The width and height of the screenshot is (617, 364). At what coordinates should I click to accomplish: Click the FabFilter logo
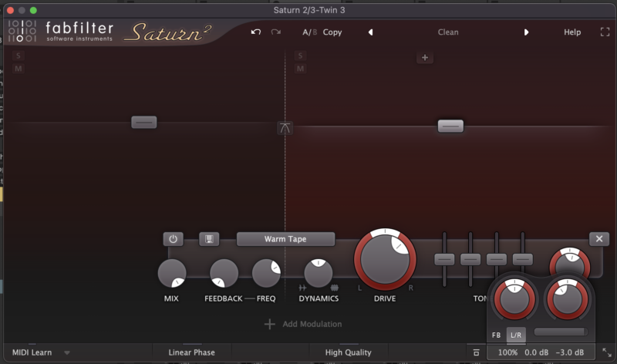pos(61,32)
